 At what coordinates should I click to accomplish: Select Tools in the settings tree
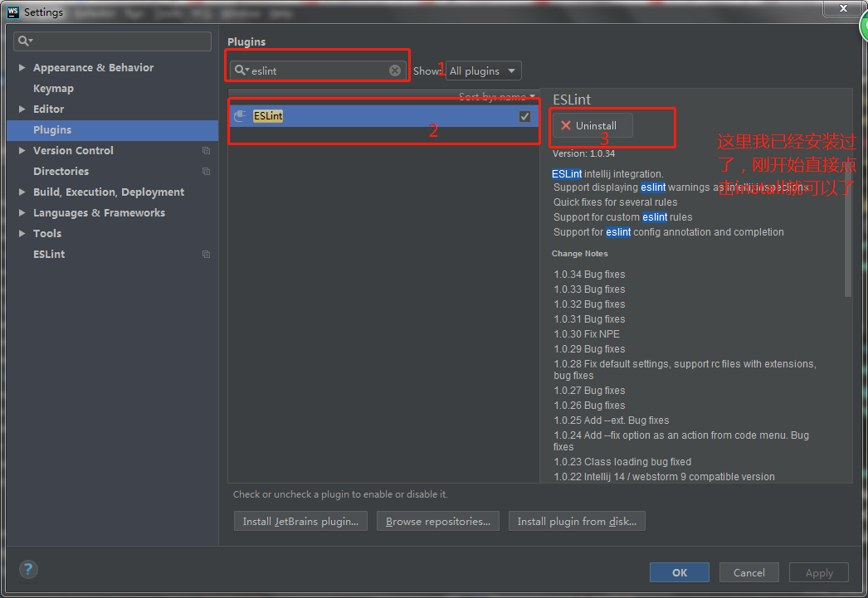pyautogui.click(x=47, y=233)
